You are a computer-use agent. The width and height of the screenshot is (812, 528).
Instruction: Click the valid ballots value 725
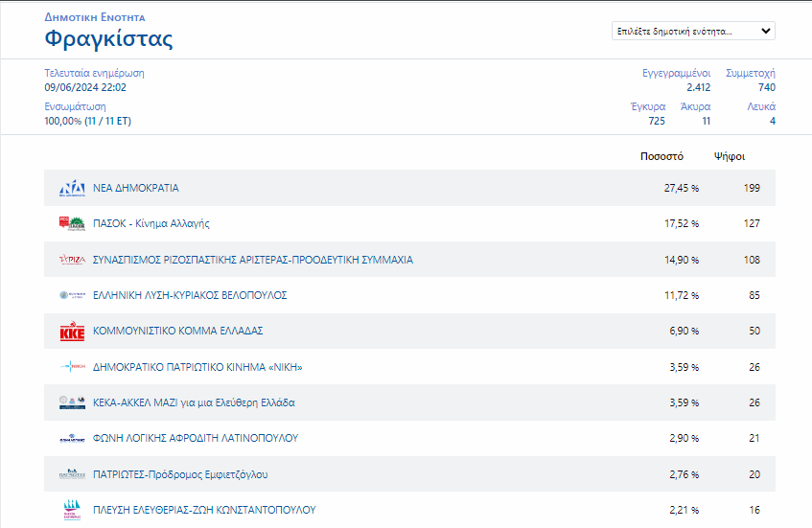tap(657, 121)
